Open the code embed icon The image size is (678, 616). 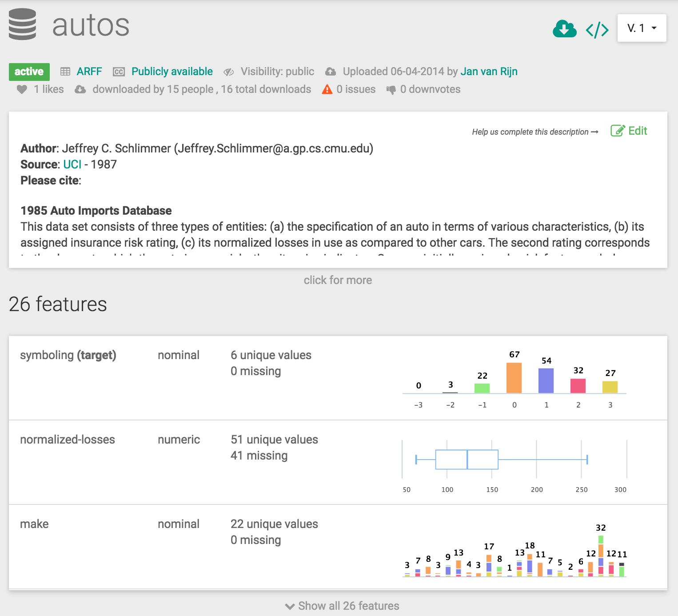(597, 30)
